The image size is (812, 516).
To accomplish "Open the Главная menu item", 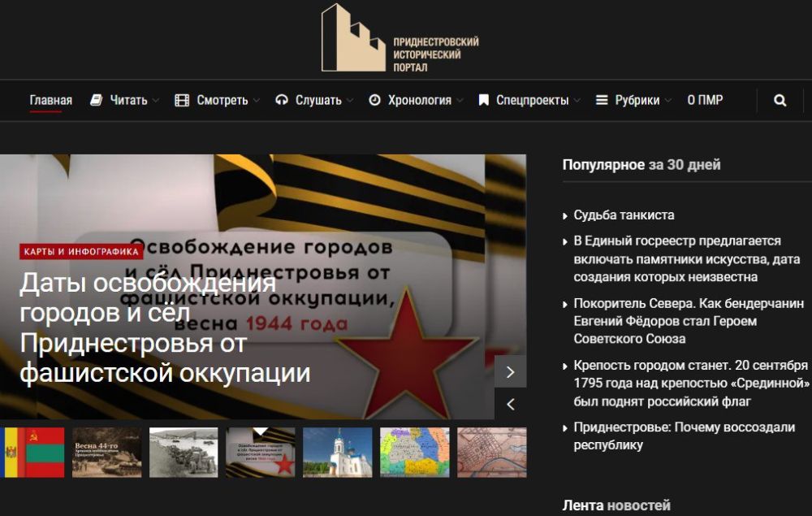I will coord(50,101).
